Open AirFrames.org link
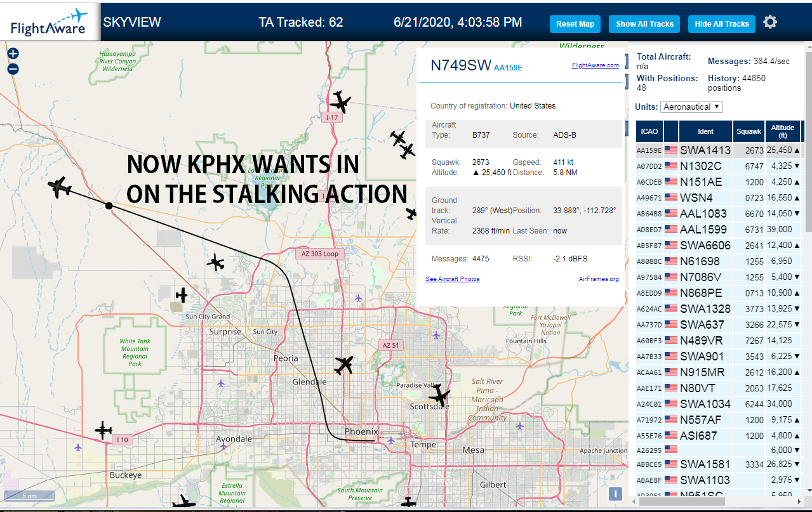The width and height of the screenshot is (812, 512). [x=599, y=279]
